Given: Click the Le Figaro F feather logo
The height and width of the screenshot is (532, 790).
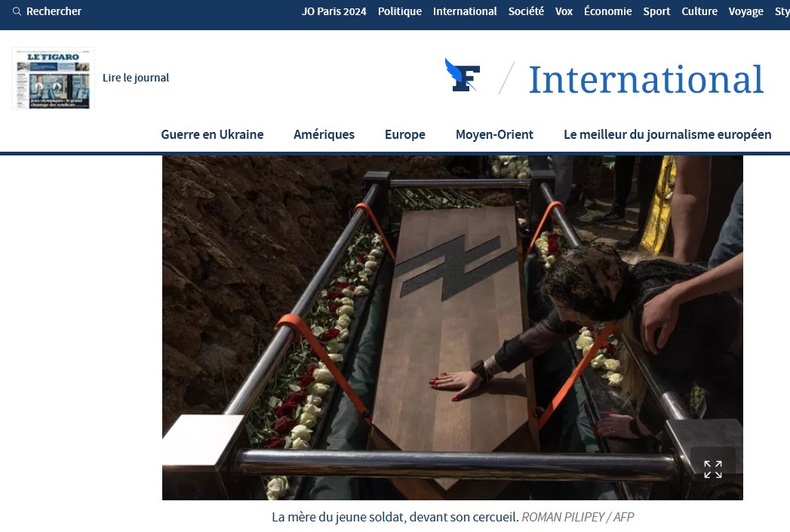Looking at the screenshot, I should (462, 75).
